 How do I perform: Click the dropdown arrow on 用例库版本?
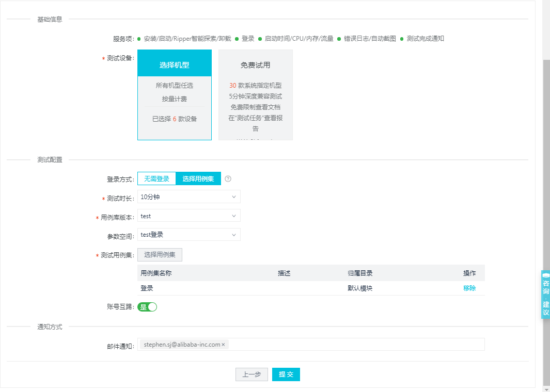pos(235,216)
